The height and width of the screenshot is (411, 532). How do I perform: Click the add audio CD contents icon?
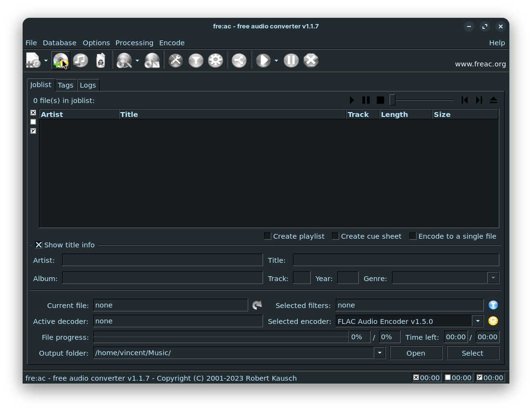61,61
